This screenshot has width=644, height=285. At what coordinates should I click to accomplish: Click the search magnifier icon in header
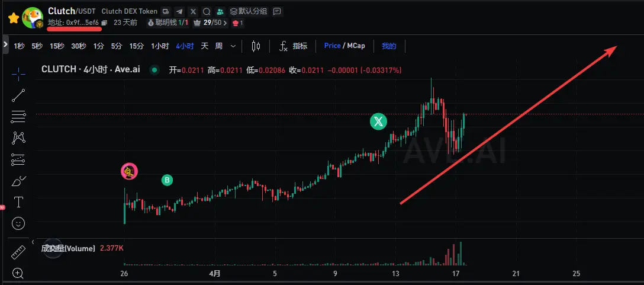(x=207, y=11)
